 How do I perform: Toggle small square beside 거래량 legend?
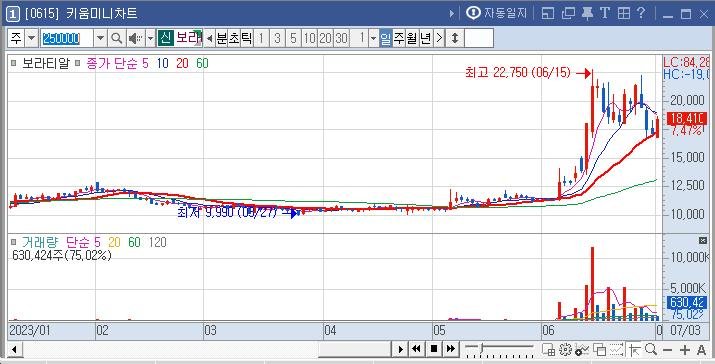point(14,242)
